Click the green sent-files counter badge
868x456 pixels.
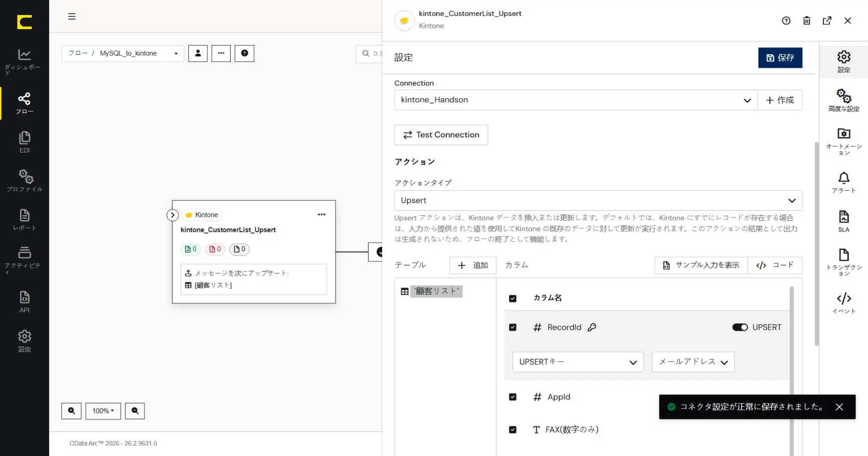coord(191,249)
